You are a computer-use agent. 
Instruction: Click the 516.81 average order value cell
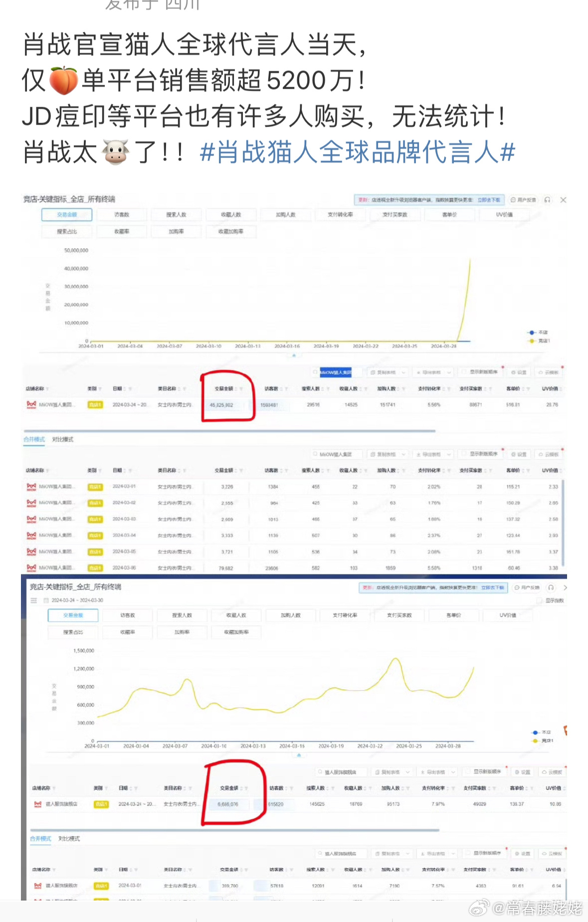[513, 405]
